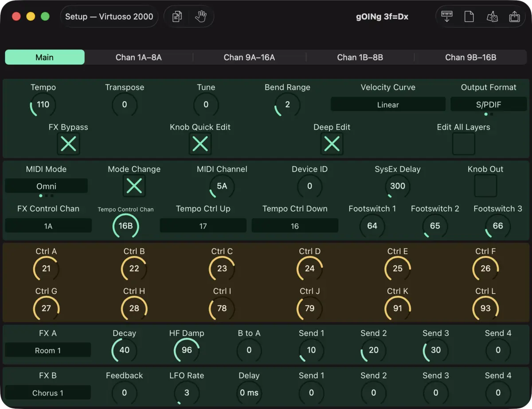
Task: Disable the FX Bypass checkbox
Action: [x=68, y=144]
